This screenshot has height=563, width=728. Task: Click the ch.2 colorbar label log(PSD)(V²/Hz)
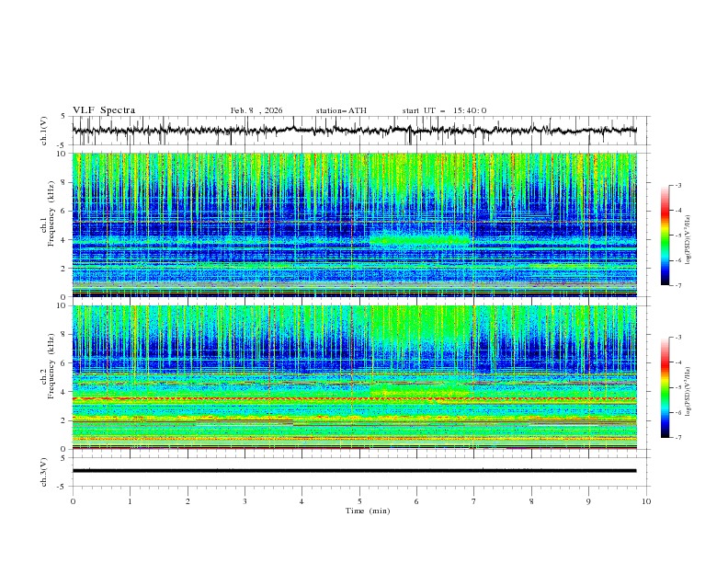(x=688, y=392)
